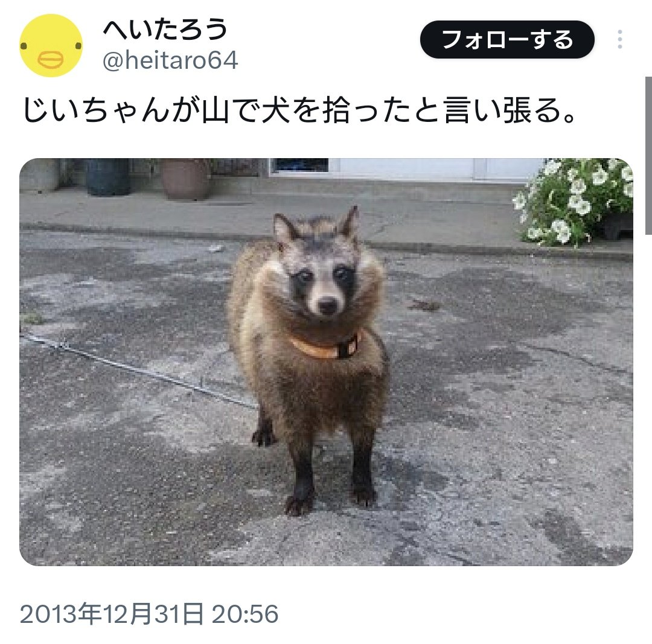The height and width of the screenshot is (644, 652).
Task: Open the three-dot more options menu
Action: [x=619, y=39]
